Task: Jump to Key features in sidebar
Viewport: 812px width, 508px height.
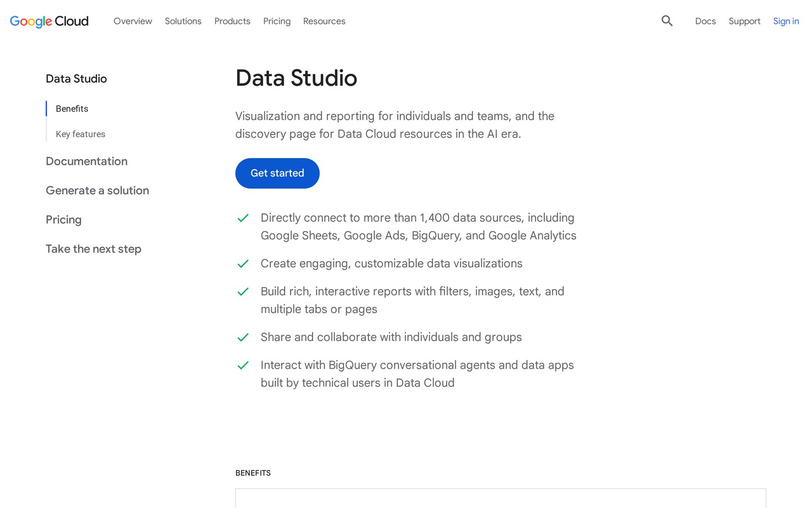Action: point(81,134)
